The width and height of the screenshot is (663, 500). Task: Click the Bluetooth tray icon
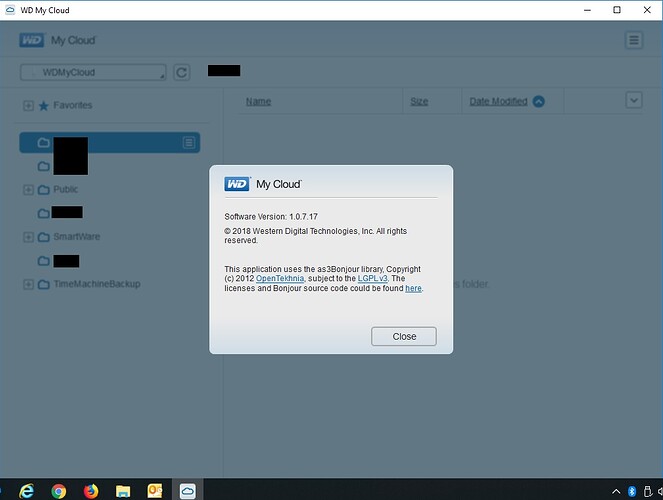pyautogui.click(x=632, y=491)
